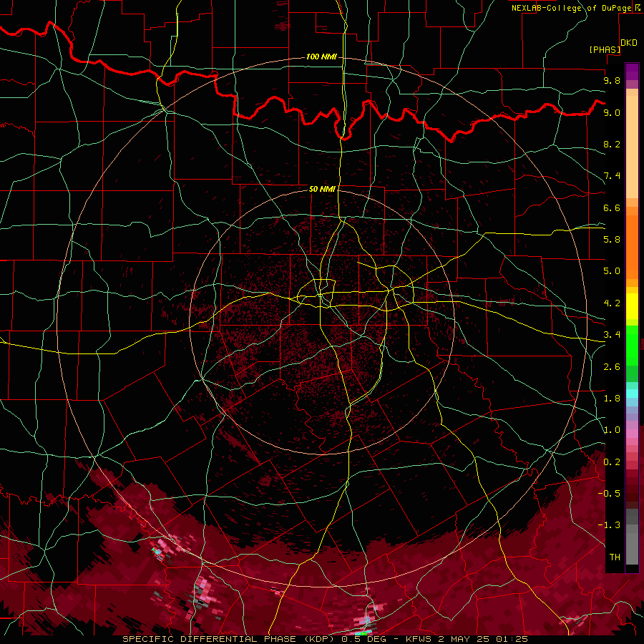Viewport: 644px width, 644px height.
Task: Click the TH label on the color scale
Action: [x=615, y=557]
